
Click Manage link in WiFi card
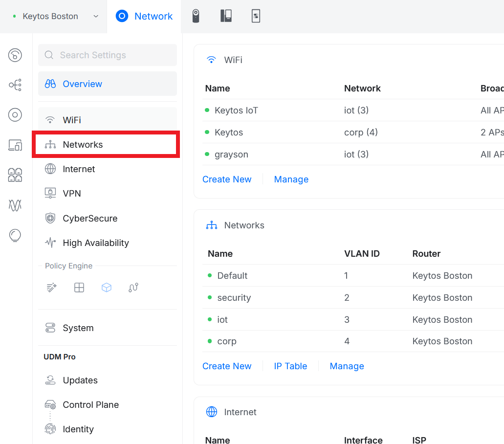[x=291, y=179]
